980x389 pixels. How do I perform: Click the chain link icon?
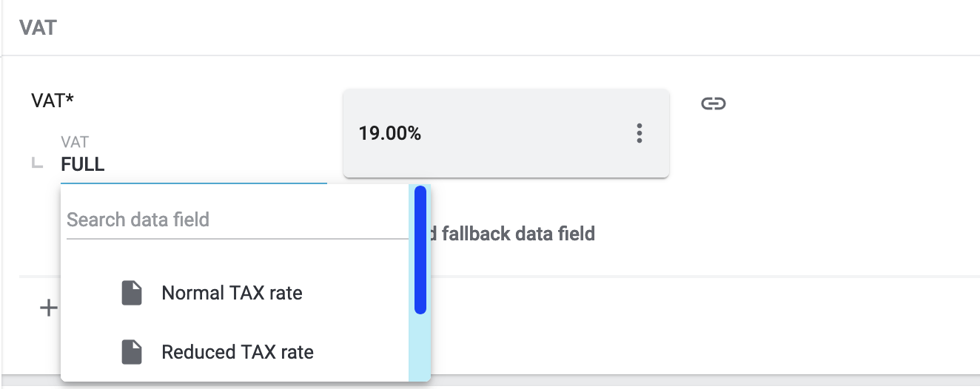pyautogui.click(x=713, y=104)
